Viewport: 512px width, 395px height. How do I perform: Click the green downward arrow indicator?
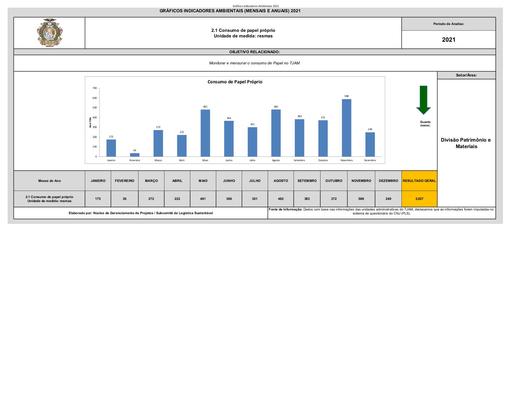pos(423,100)
